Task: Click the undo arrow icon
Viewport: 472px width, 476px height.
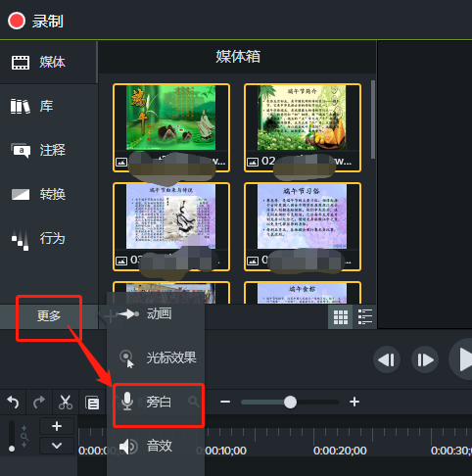Action: coord(13,403)
